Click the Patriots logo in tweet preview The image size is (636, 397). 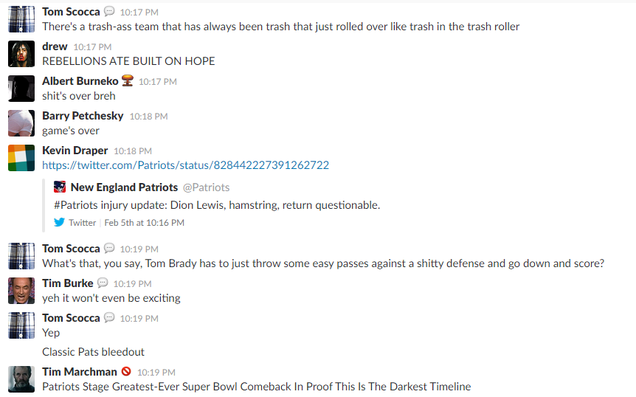pyautogui.click(x=60, y=187)
